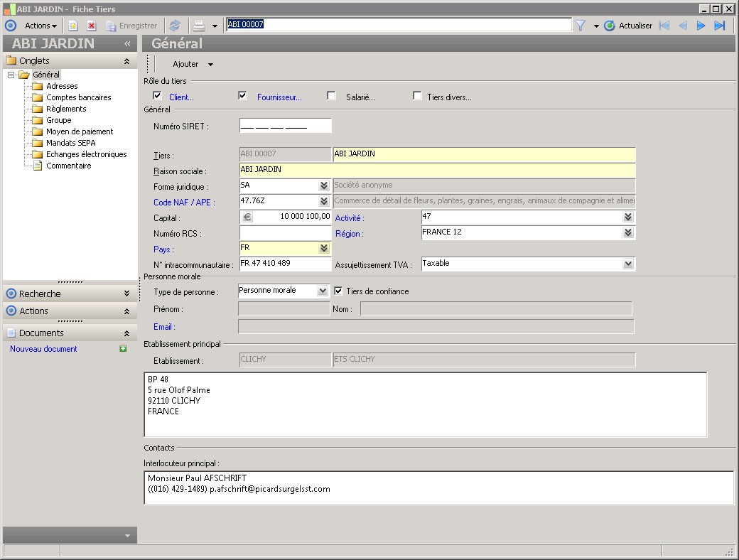Image resolution: width=739 pixels, height=560 pixels.
Task: Go to the next record arrow
Action: click(701, 26)
